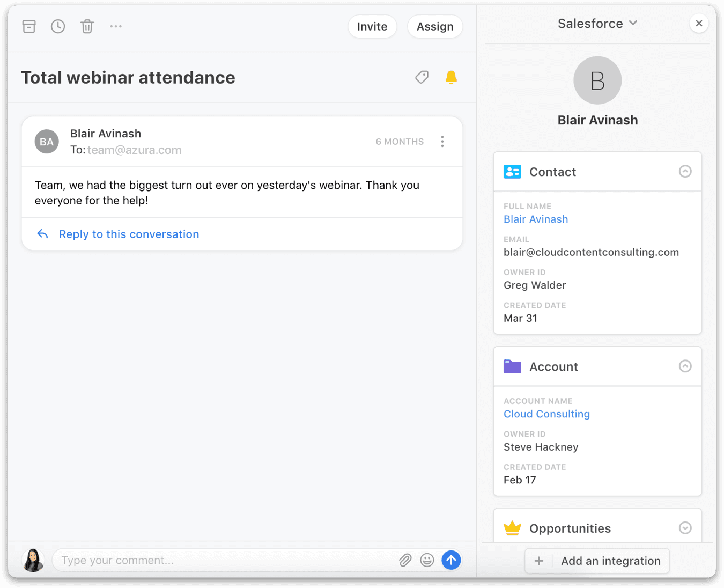Click the Assign button

[435, 27]
